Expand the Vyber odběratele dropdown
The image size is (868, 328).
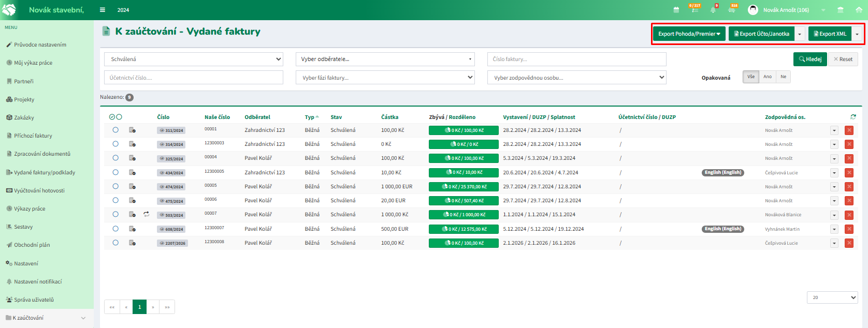click(385, 59)
